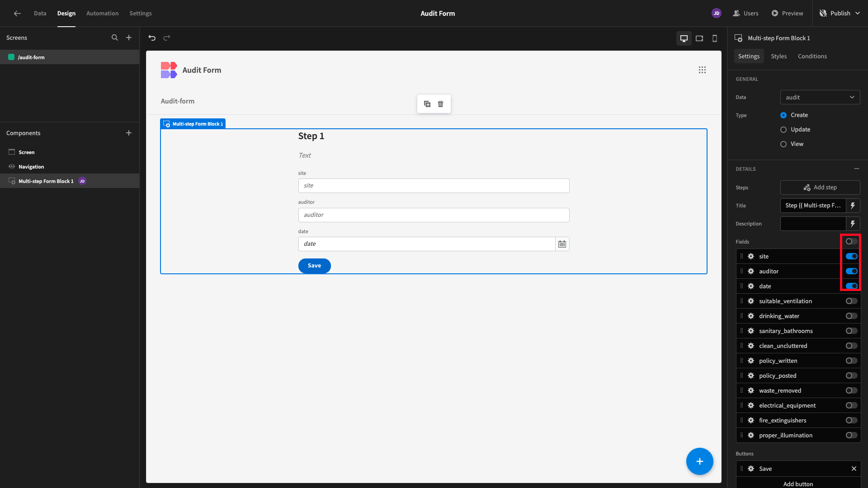Delete component with trash icon
The height and width of the screenshot is (488, 868).
pyautogui.click(x=440, y=104)
